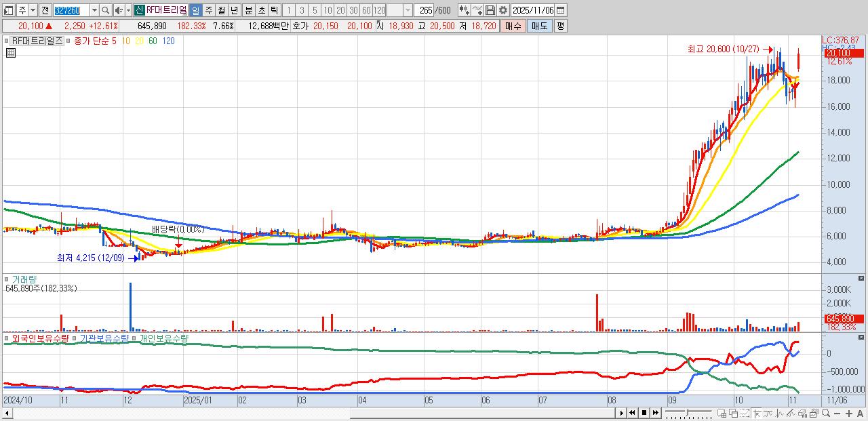Select the 일 (daily) period toggle

(x=195, y=10)
